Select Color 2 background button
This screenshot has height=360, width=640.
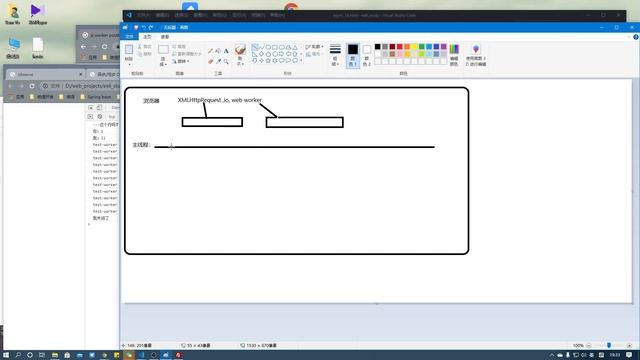pyautogui.click(x=367, y=55)
